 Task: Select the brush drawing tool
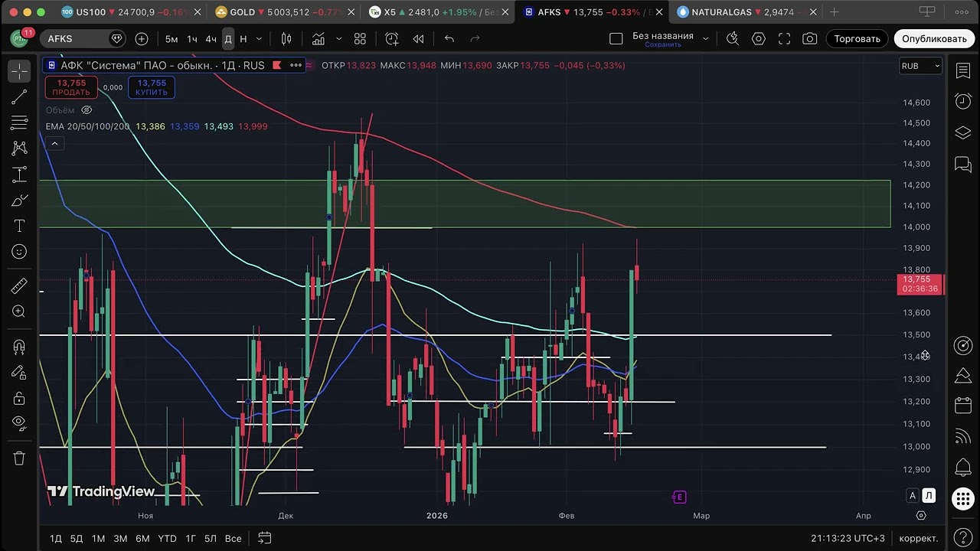coord(19,201)
